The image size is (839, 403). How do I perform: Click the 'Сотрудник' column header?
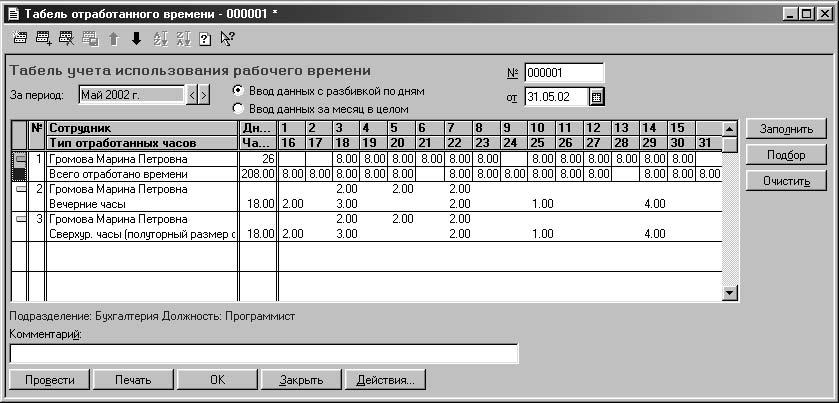pos(142,128)
